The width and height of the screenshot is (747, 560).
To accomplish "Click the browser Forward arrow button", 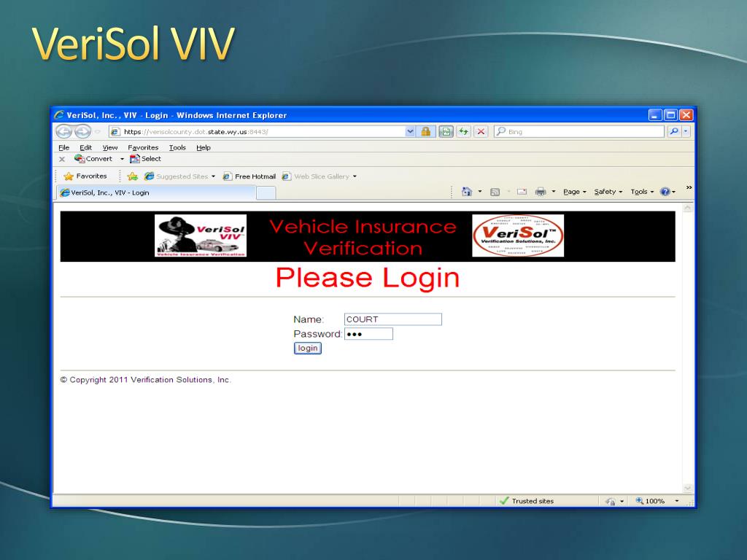I will [x=82, y=131].
